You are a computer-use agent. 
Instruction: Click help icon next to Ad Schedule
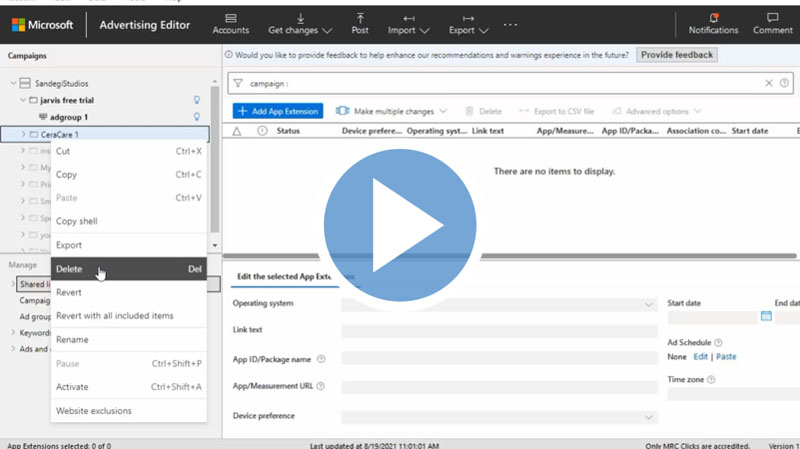718,342
